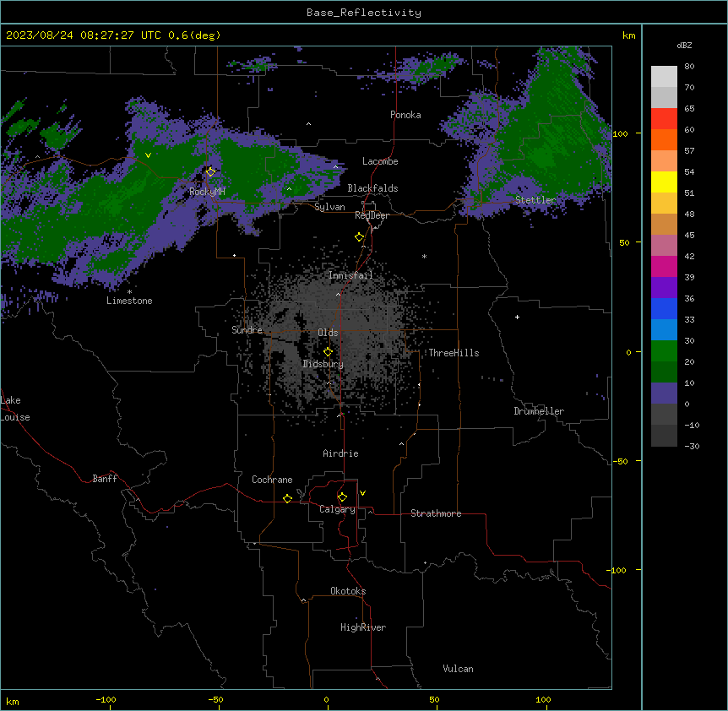Image resolution: width=728 pixels, height=711 pixels.
Task: Click the caret marker southwest of Ponoka
Action: [x=308, y=124]
